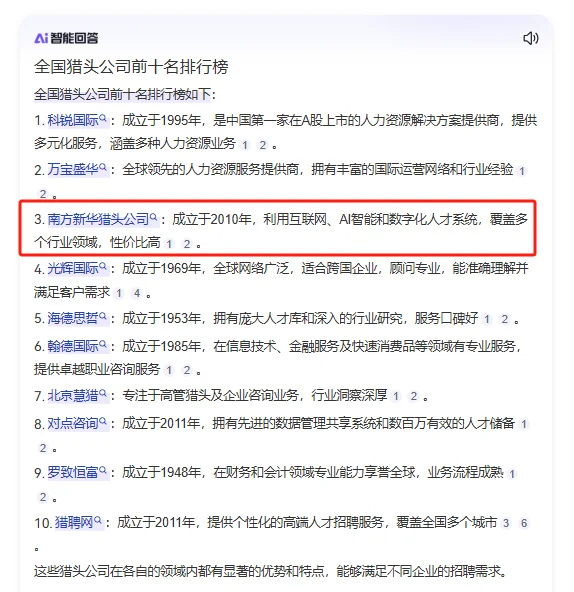Open citation 1 on the 北京慧猎 entry
The height and width of the screenshot is (592, 574).
tap(396, 396)
